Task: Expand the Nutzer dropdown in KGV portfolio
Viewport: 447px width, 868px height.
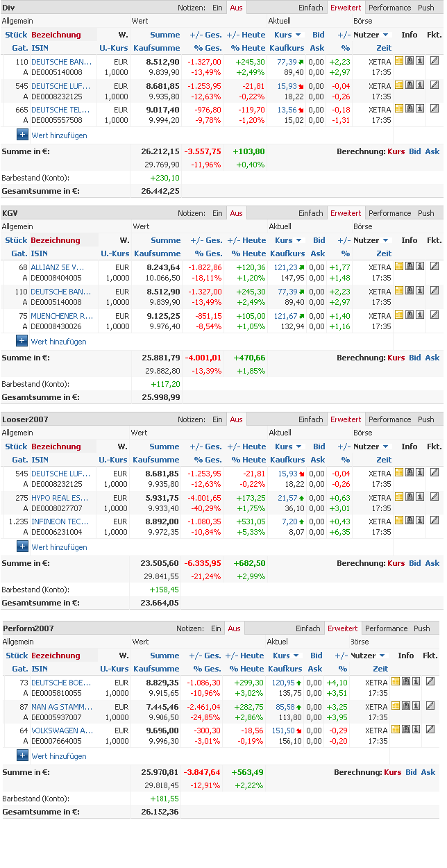Action: 371,240
